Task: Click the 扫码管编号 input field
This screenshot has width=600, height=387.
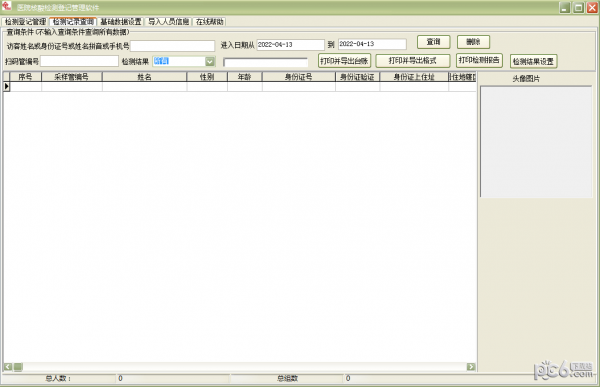Action: tap(79, 61)
